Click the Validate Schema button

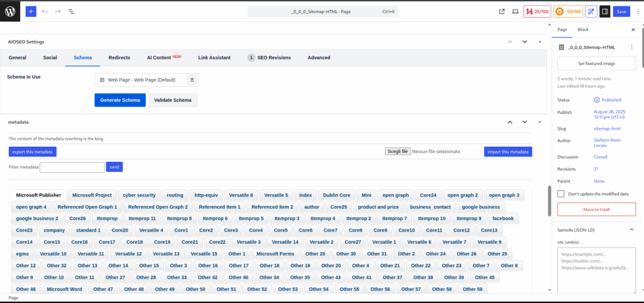(x=173, y=100)
